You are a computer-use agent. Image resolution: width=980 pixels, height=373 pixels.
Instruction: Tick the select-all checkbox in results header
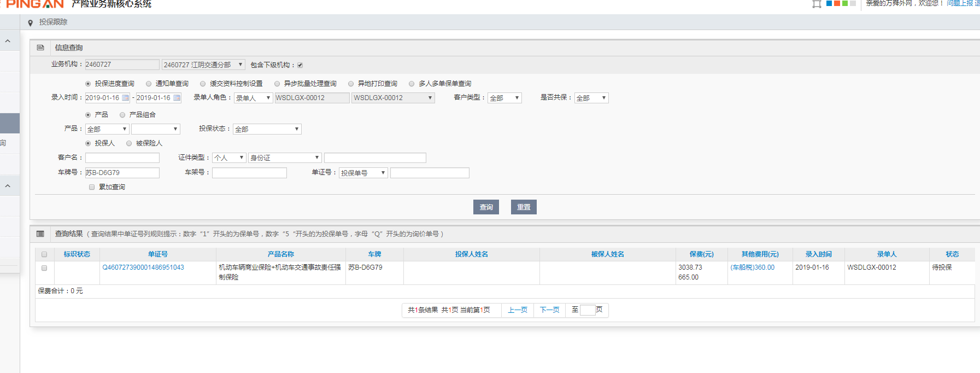pyautogui.click(x=44, y=254)
